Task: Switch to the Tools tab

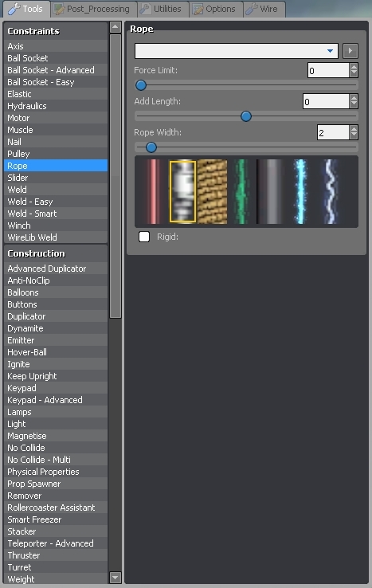Action: tap(26, 9)
